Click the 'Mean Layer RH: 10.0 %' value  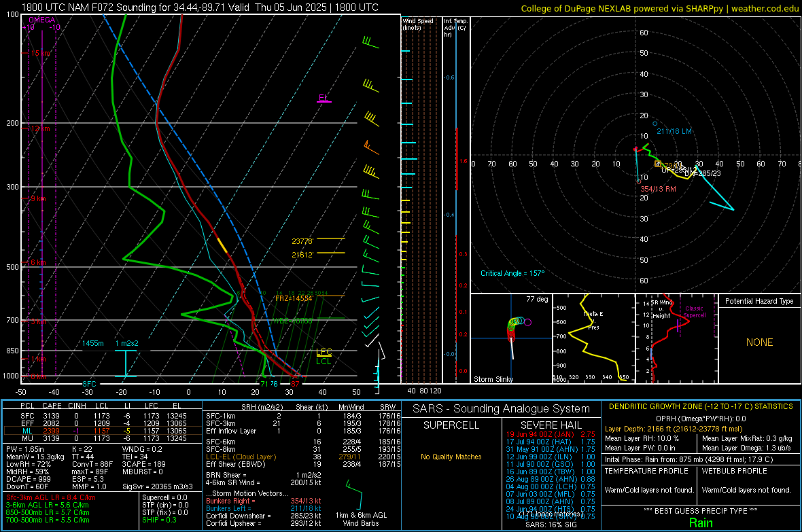(642, 438)
